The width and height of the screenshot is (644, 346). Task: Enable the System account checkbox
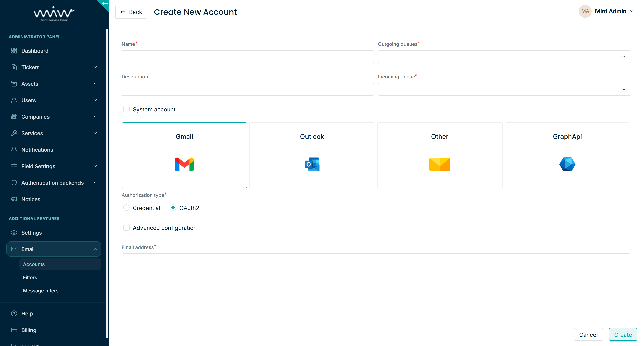coord(126,109)
